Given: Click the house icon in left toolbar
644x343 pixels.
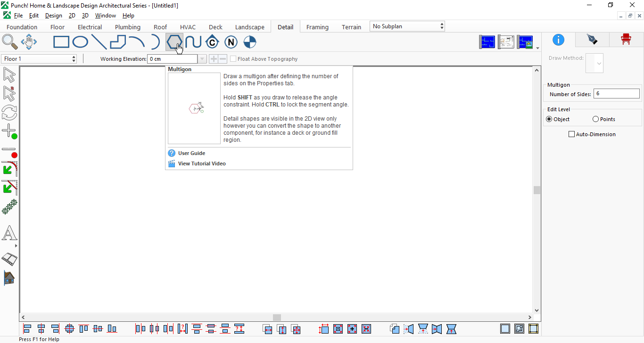Looking at the screenshot, I should pyautogui.click(x=9, y=278).
